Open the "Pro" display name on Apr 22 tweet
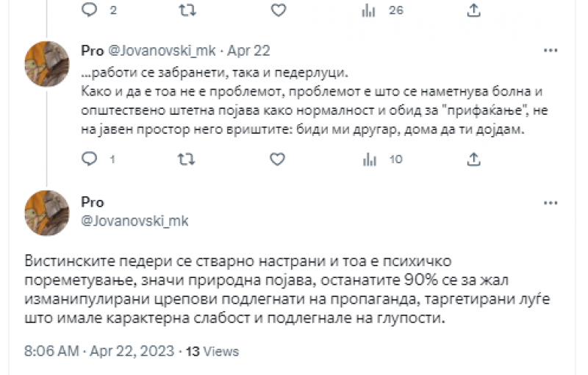The width and height of the screenshot is (588, 375). [x=92, y=51]
